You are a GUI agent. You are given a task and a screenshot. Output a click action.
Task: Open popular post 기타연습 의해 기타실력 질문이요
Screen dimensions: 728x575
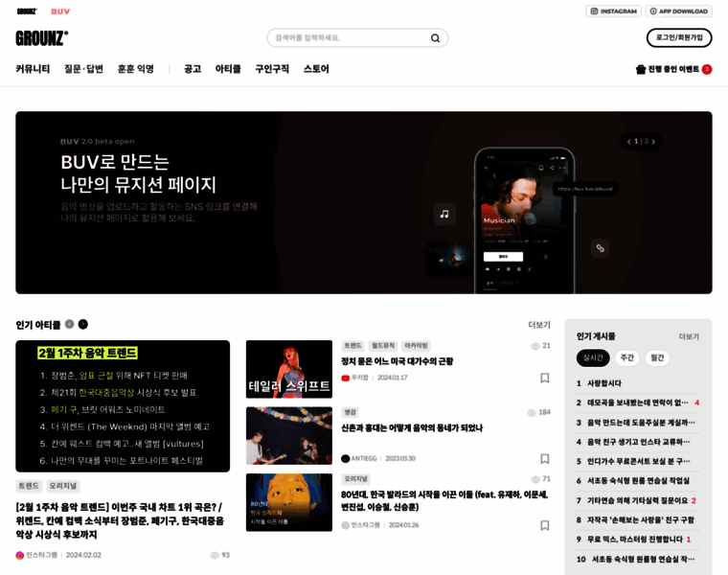(637, 500)
